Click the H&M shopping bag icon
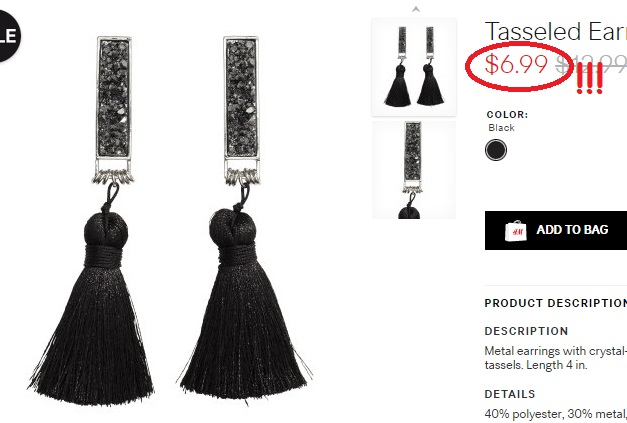 [x=516, y=230]
